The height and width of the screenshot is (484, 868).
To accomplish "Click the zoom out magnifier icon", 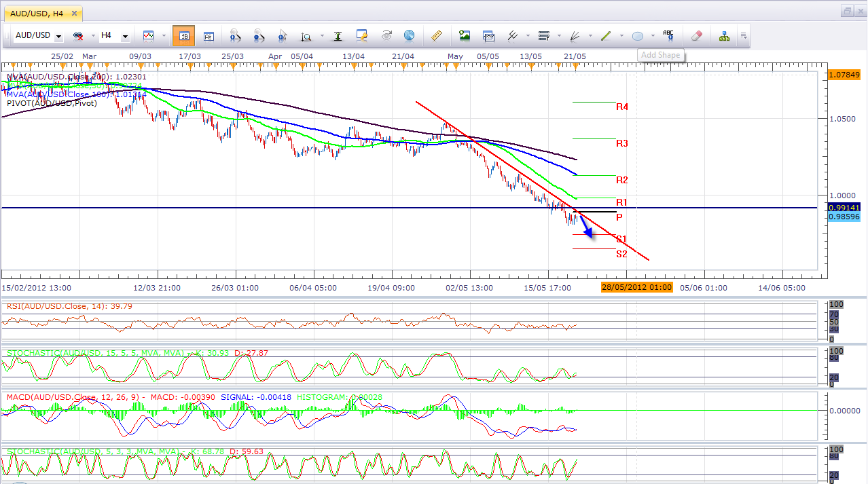I will (x=259, y=35).
